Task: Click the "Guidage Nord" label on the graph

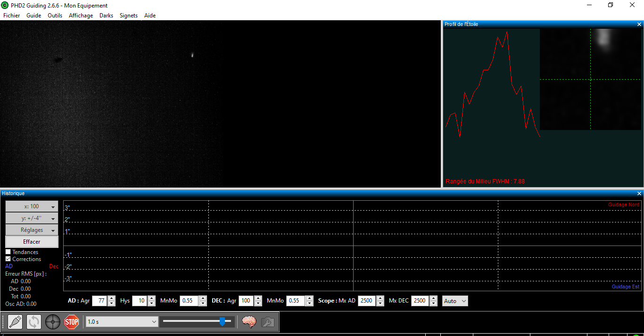Action: [x=624, y=205]
